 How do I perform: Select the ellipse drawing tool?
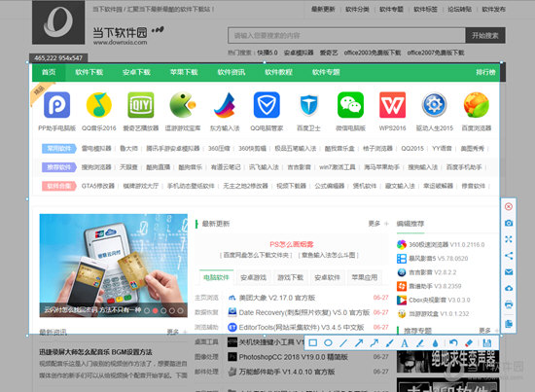tap(328, 342)
